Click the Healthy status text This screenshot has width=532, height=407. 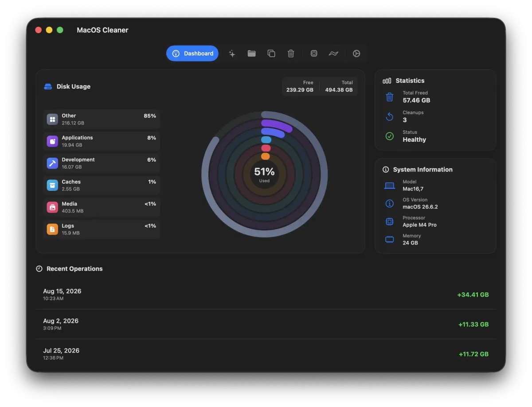pos(414,140)
